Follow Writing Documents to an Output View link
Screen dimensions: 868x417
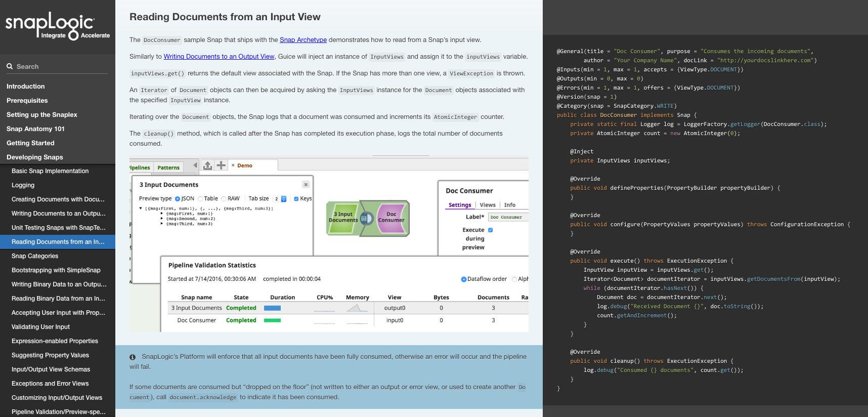tap(219, 57)
